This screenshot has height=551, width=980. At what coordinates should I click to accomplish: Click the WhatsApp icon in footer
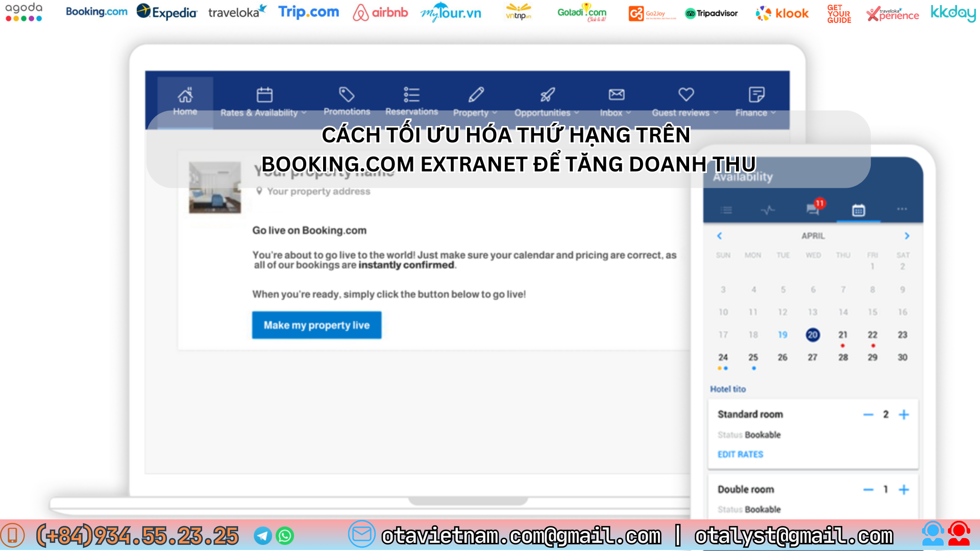[285, 536]
